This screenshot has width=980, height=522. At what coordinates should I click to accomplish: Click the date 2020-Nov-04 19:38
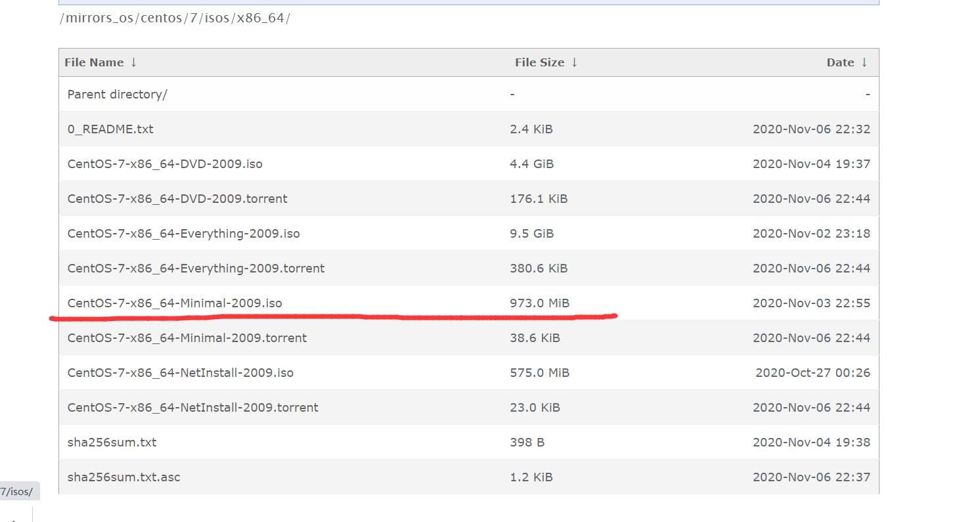812,443
